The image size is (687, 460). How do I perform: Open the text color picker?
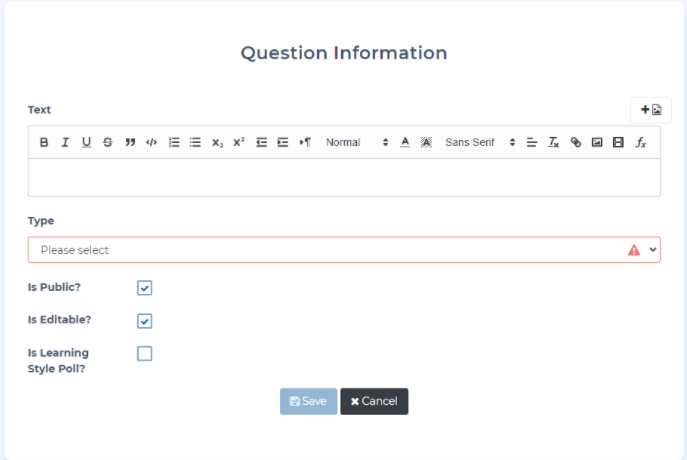pos(405,143)
